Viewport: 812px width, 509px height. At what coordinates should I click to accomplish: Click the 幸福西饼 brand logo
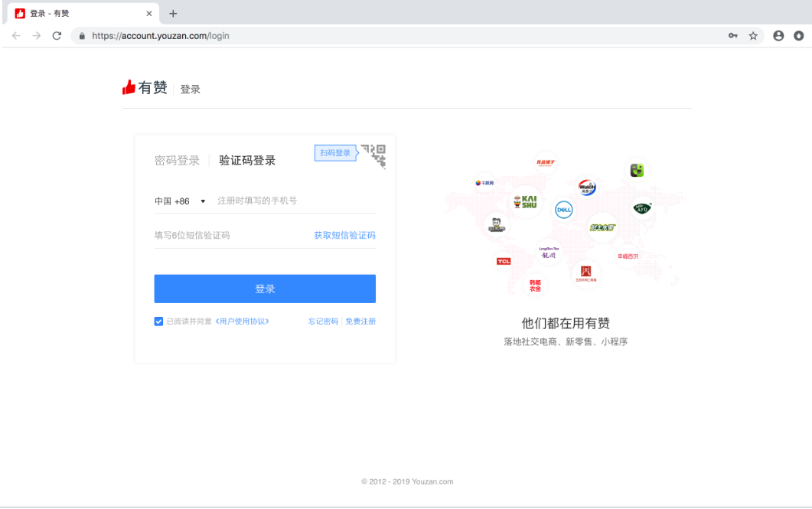point(627,256)
